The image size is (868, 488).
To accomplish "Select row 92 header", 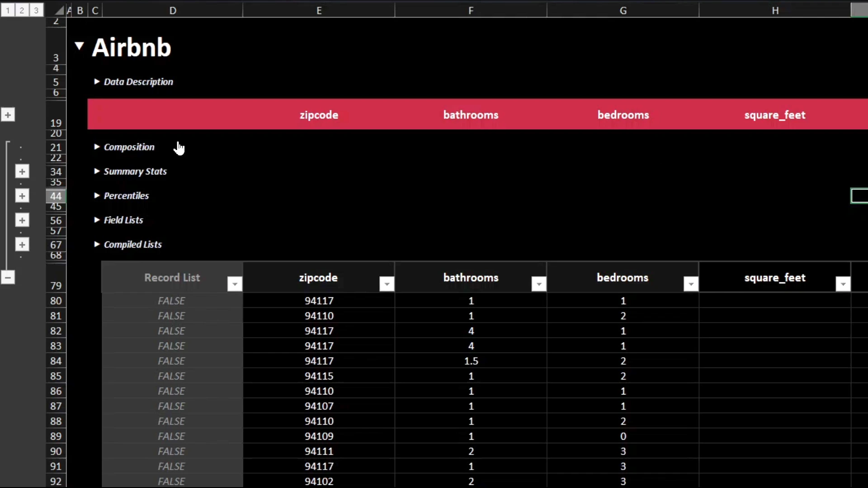I will [x=56, y=481].
